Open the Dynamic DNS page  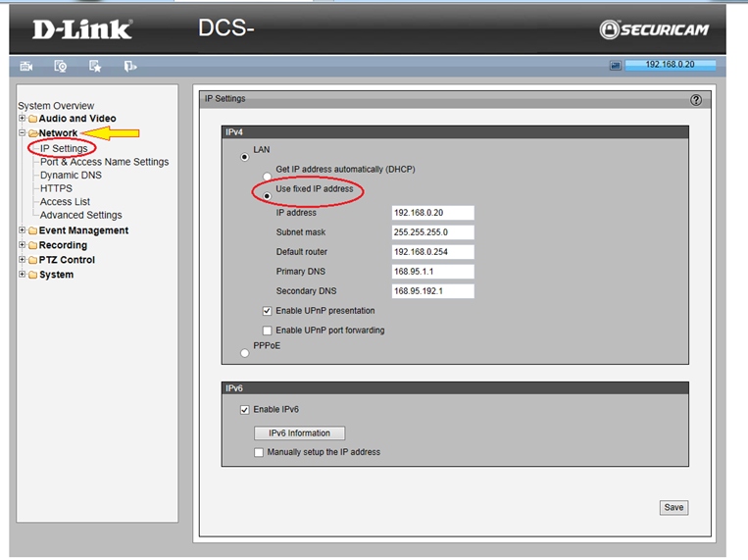point(71,176)
